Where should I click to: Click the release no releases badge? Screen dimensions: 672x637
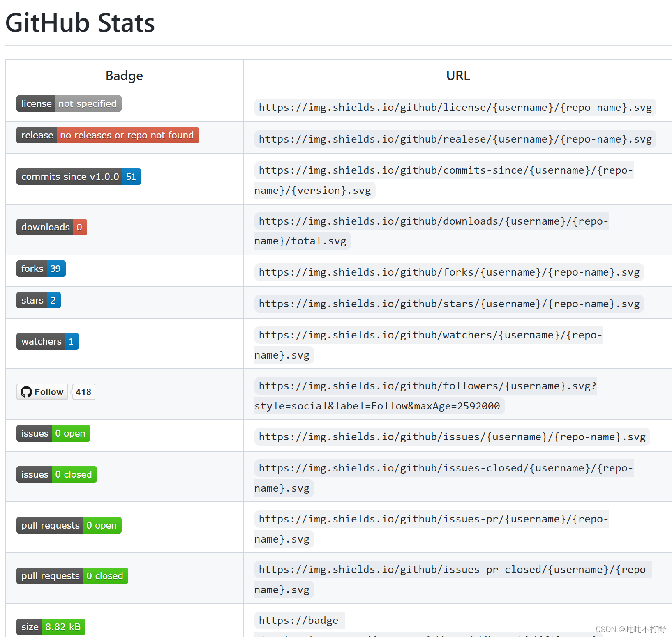[108, 135]
